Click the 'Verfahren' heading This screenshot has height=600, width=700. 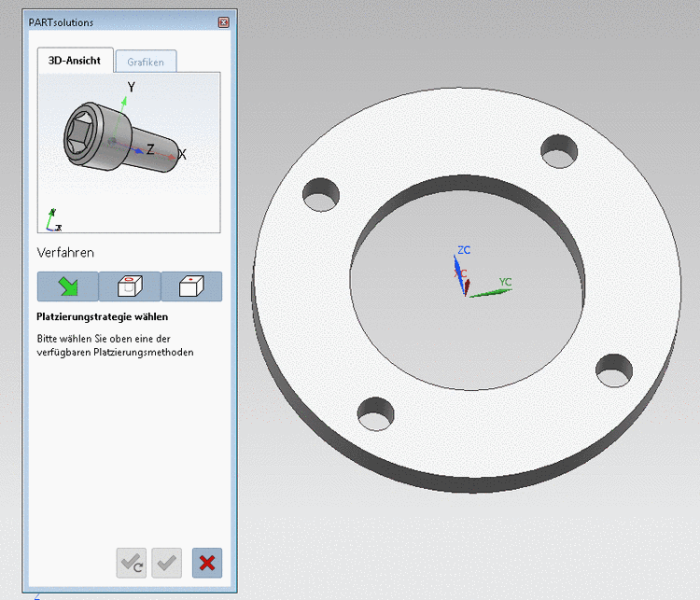(65, 253)
